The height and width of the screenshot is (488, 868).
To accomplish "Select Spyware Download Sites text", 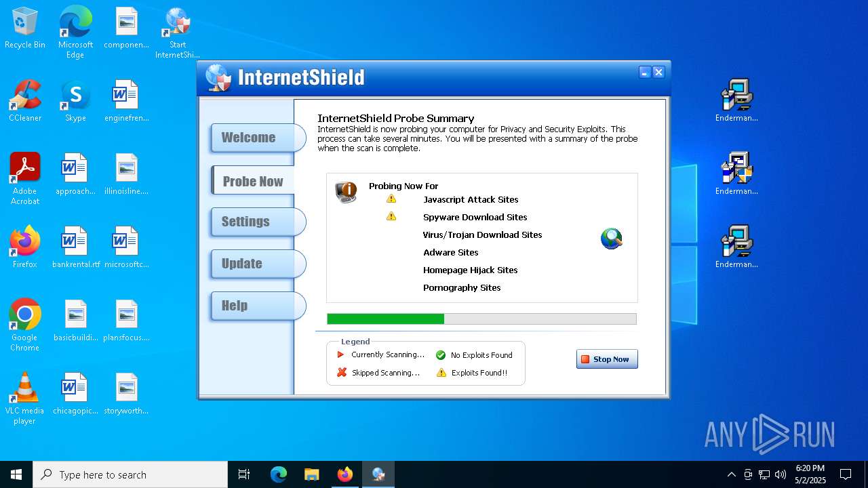I will (475, 217).
